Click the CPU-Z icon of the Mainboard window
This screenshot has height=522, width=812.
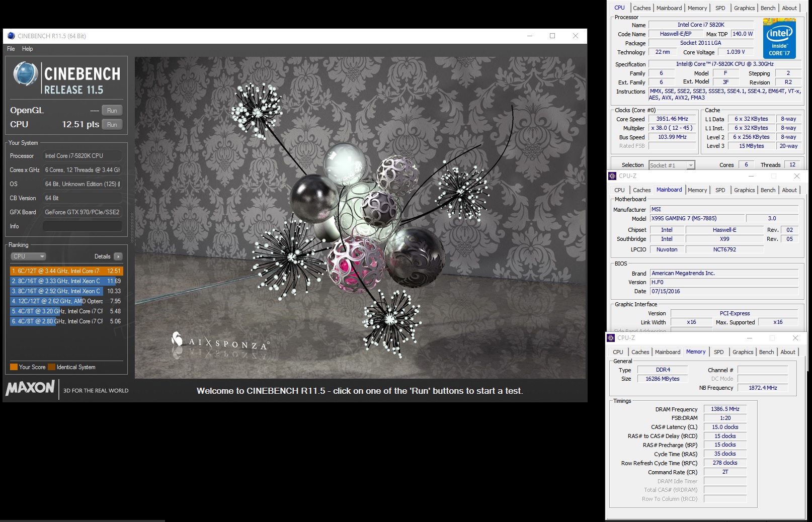[612, 176]
